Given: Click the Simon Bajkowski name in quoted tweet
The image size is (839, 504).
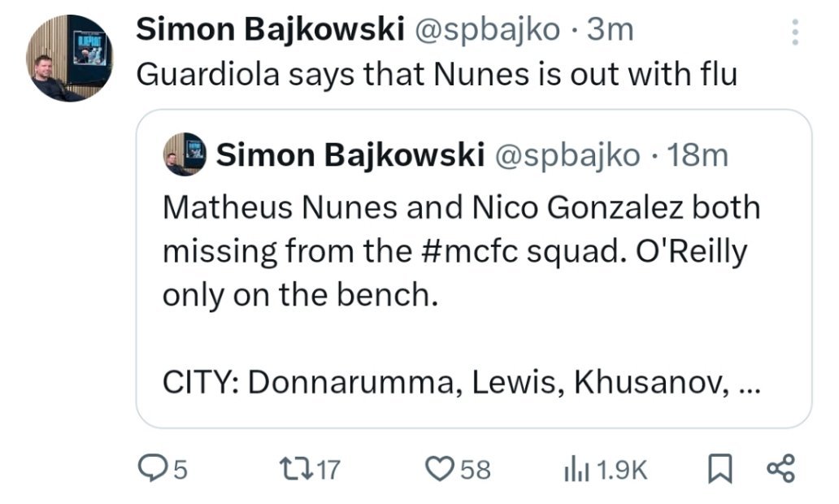Looking at the screenshot, I should click(350, 154).
